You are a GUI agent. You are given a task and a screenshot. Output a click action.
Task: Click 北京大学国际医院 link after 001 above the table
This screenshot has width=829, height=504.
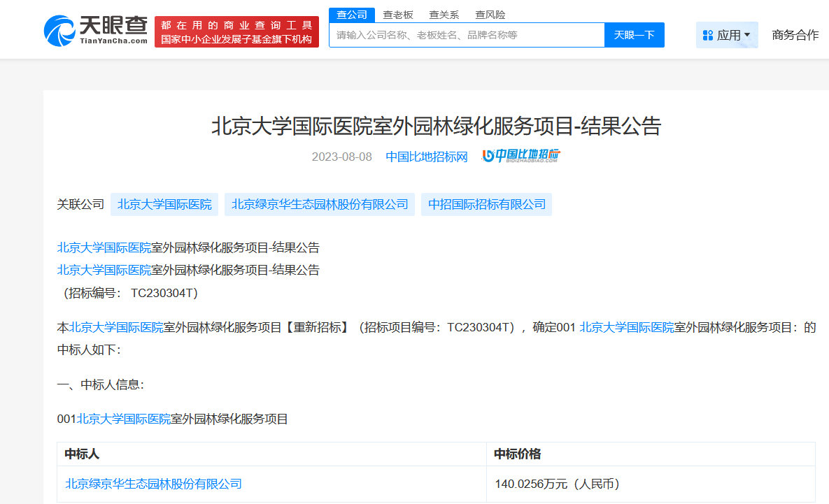124,419
